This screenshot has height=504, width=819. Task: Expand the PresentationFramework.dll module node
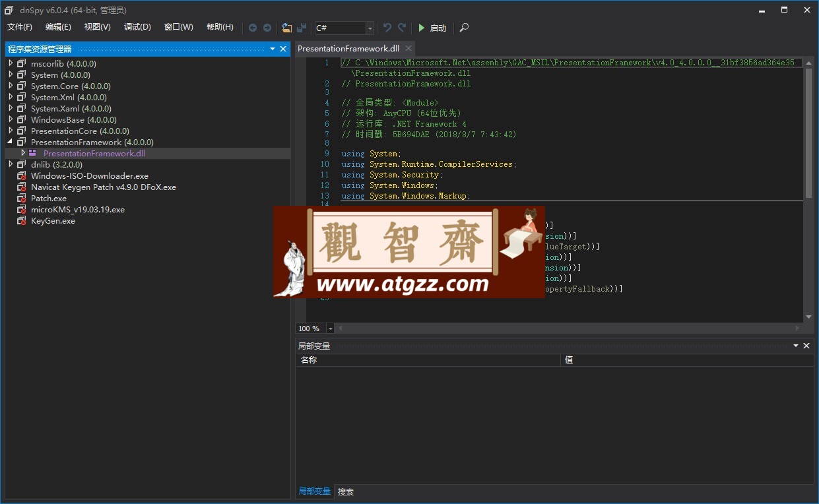tap(23, 153)
